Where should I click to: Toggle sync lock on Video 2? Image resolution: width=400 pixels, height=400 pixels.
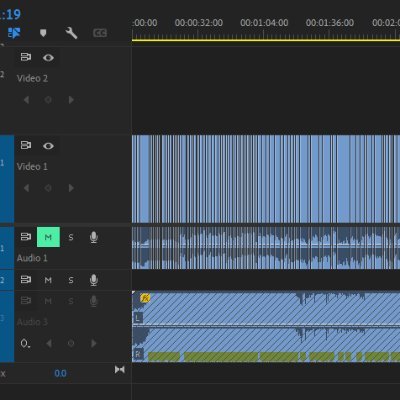point(26,57)
